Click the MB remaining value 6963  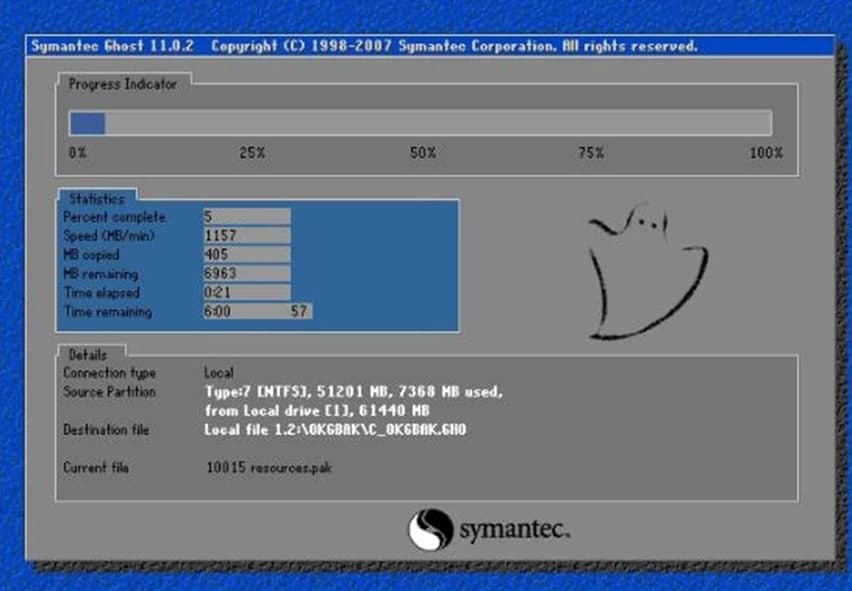click(246, 274)
